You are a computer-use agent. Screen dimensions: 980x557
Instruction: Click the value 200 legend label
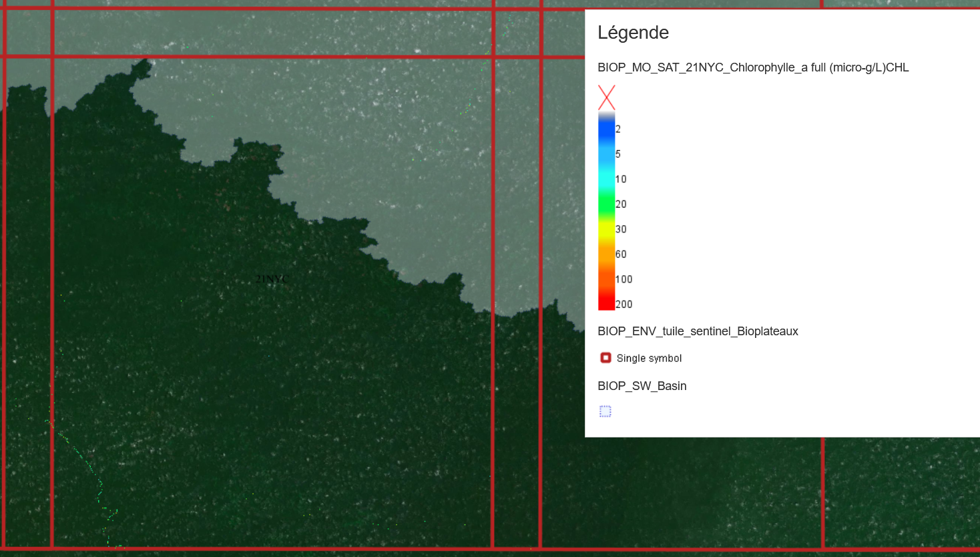624,305
